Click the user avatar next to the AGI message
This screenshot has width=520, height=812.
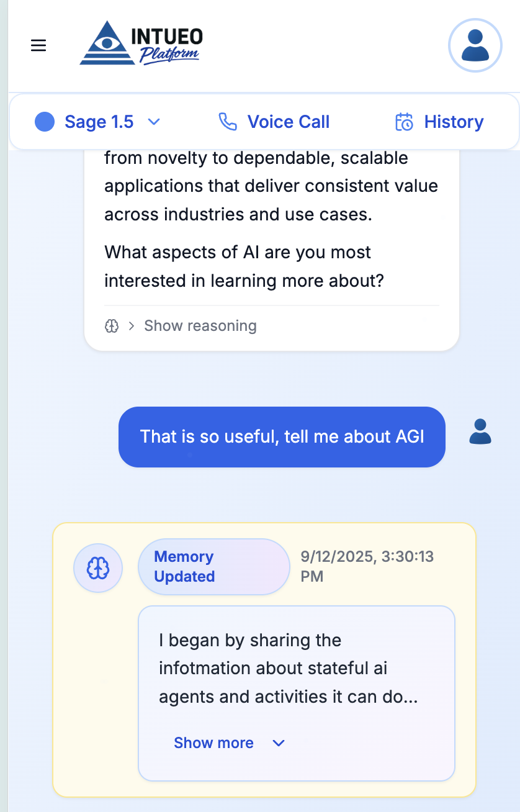(480, 433)
